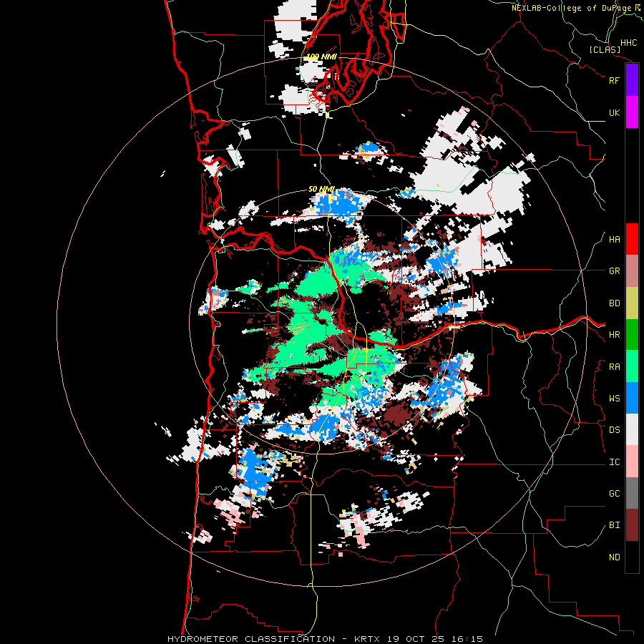Click the RA legend label
The width and height of the screenshot is (644, 644).
click(x=614, y=367)
